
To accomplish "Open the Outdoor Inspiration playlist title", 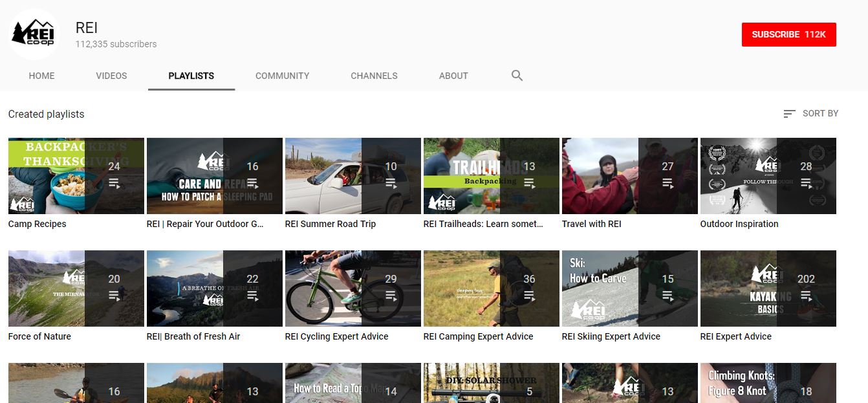I will (x=739, y=224).
